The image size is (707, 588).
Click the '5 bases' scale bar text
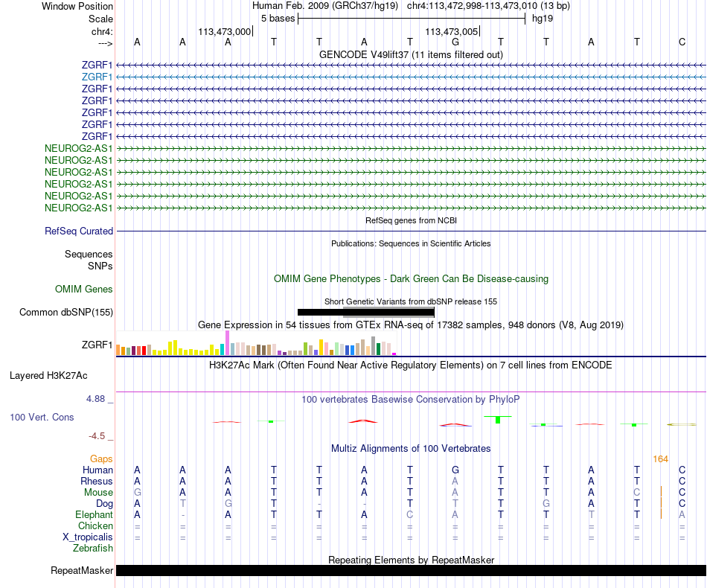click(278, 19)
